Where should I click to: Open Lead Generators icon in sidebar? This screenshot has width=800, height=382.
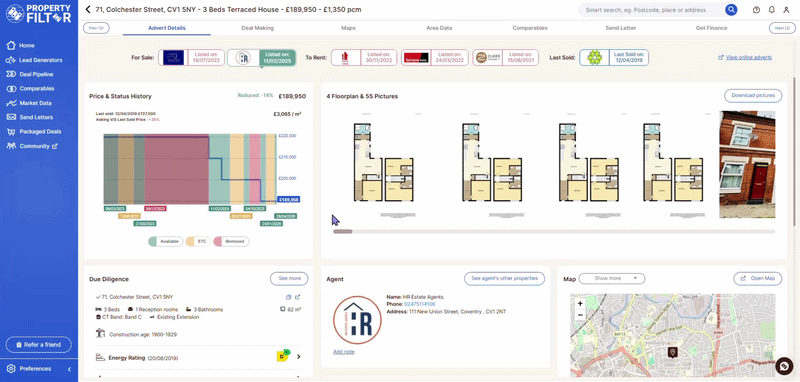point(11,60)
